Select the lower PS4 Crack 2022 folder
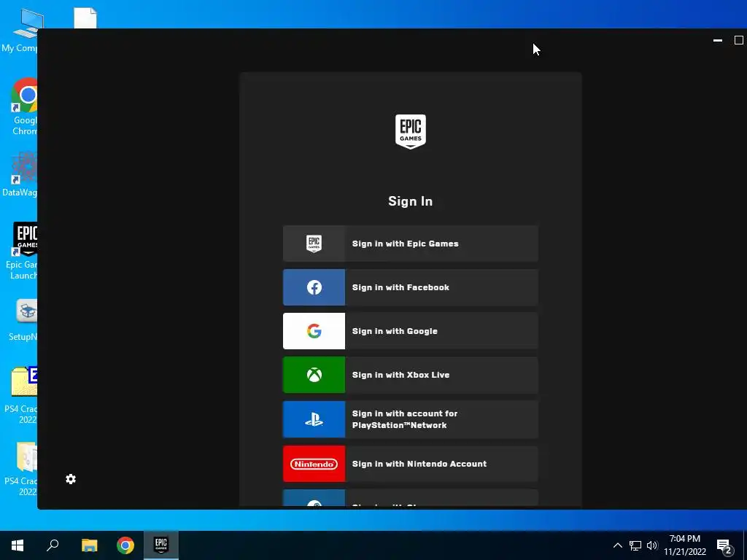The image size is (747, 560). tap(21, 469)
